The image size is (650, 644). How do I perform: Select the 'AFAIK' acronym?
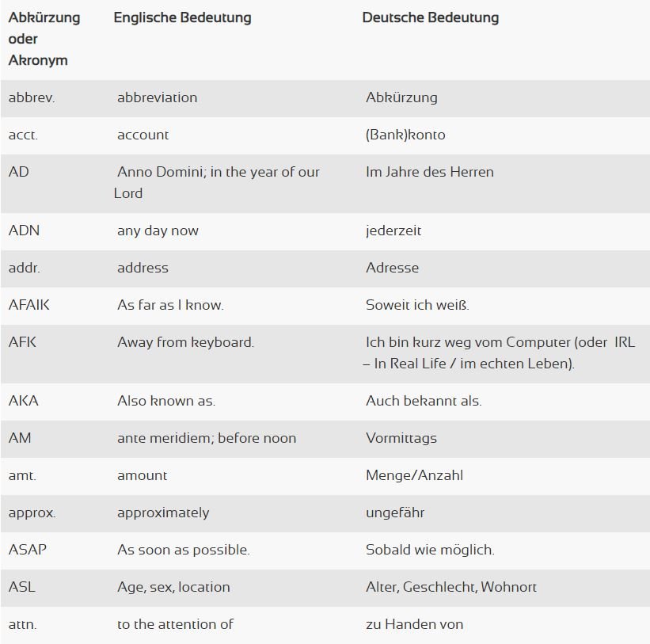(29, 305)
